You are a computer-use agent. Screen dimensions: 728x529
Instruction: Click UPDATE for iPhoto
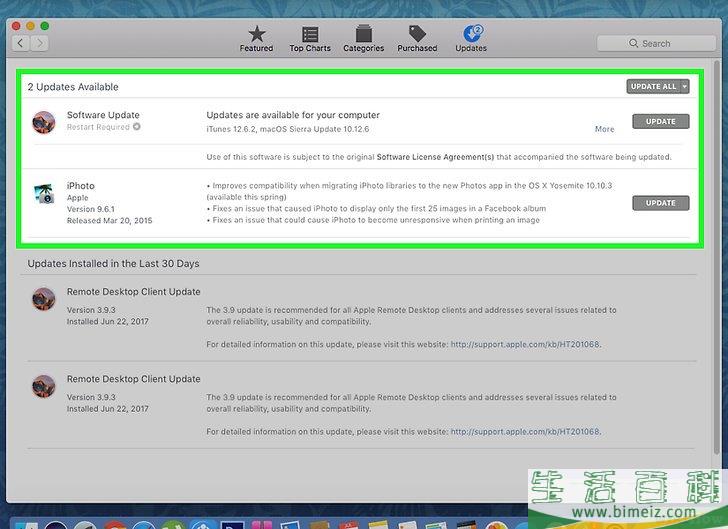tap(661, 203)
